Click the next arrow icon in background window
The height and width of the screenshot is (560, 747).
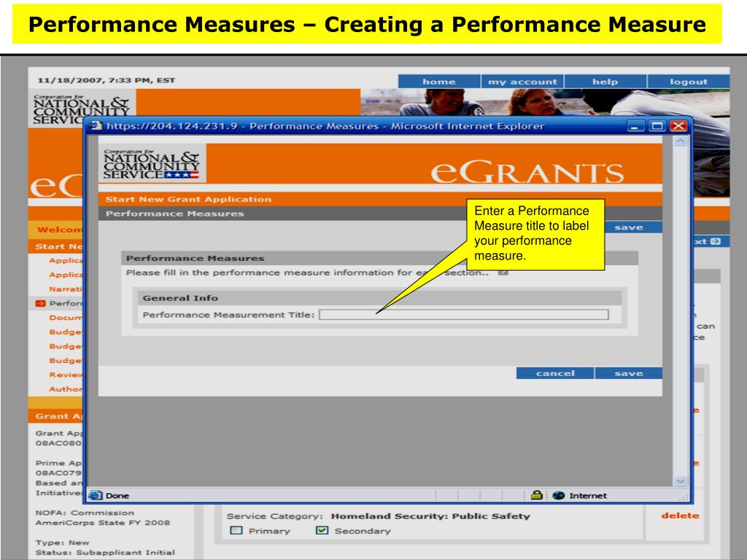[x=716, y=241]
